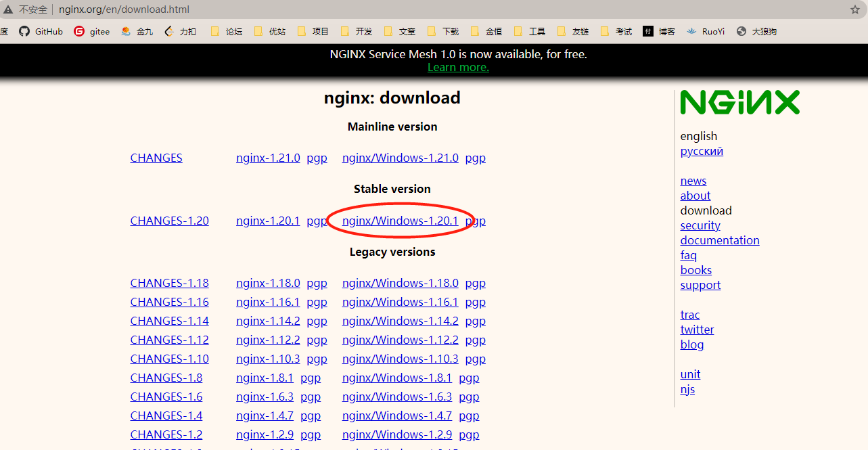Open CHANGES-1.20 link
The image size is (868, 450).
tap(170, 221)
